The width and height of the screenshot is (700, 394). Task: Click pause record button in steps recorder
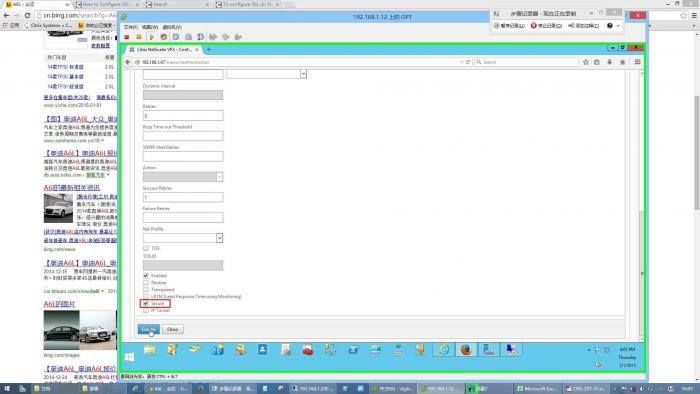[x=509, y=26]
